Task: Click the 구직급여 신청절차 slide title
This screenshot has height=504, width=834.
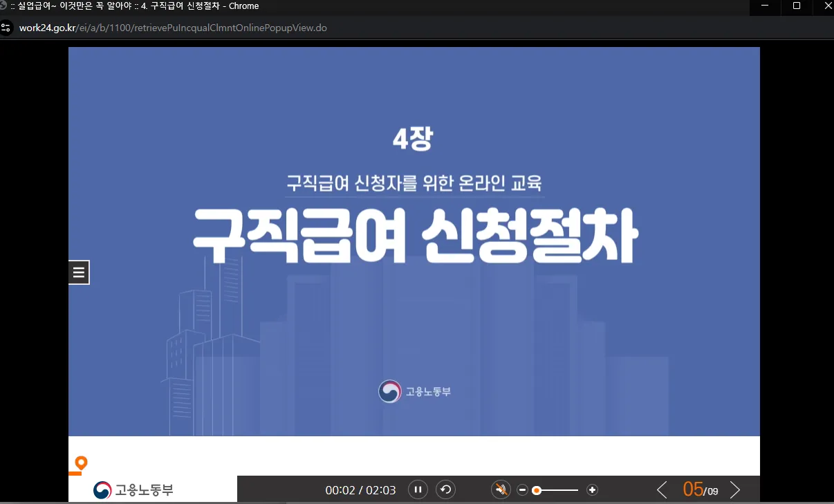Action: [x=415, y=235]
